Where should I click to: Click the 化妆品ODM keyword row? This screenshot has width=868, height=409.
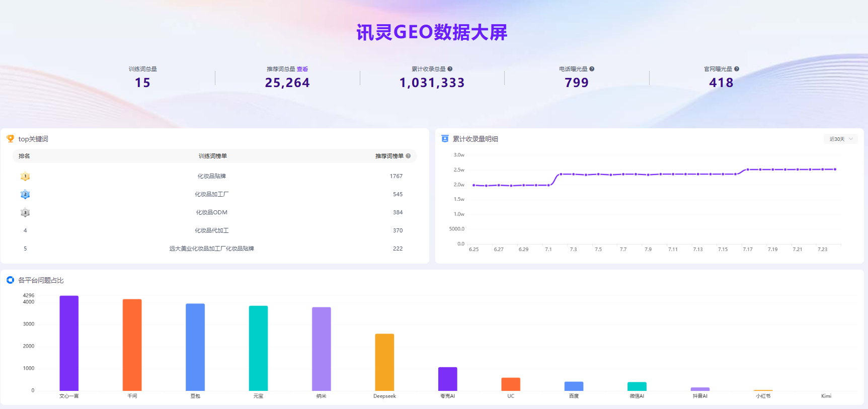[215, 212]
